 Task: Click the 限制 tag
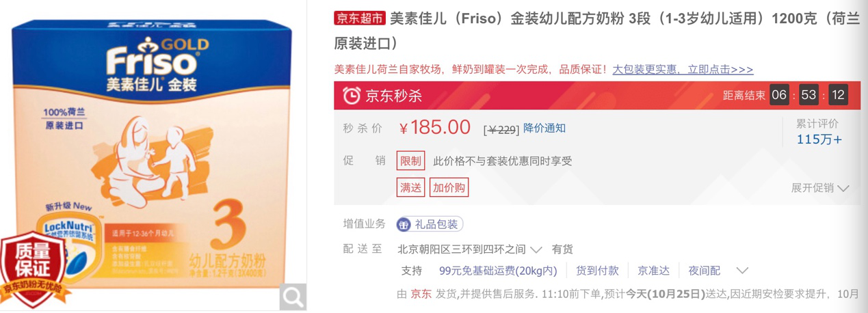[411, 161]
